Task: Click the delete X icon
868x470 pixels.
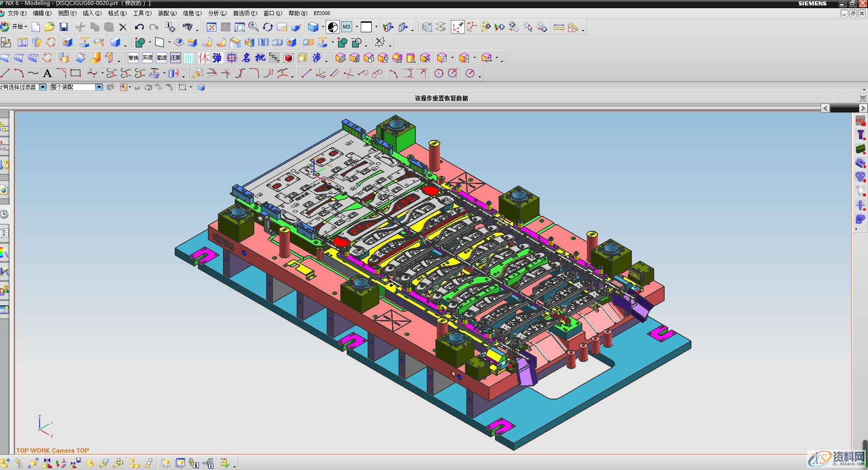Action: [123, 27]
